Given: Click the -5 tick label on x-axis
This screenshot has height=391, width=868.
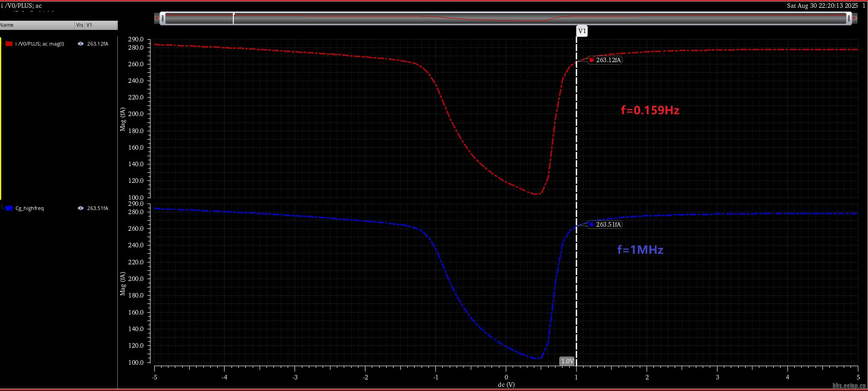Looking at the screenshot, I should 155,377.
